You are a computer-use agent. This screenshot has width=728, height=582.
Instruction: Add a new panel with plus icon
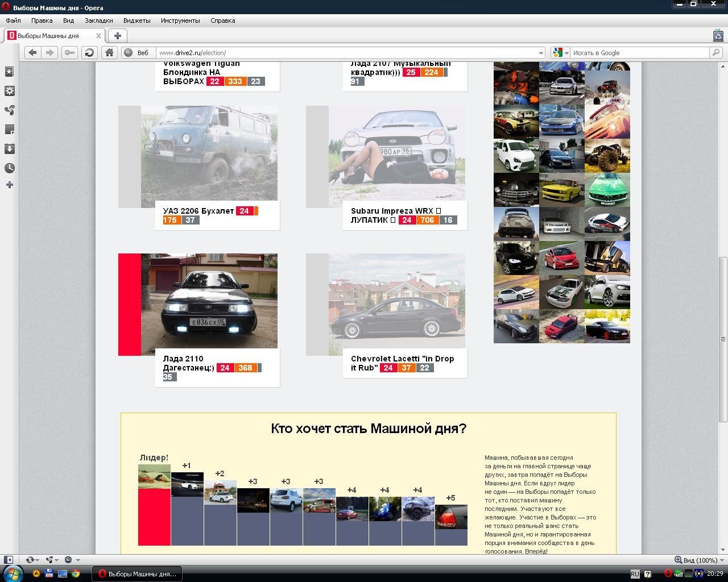tap(10, 185)
